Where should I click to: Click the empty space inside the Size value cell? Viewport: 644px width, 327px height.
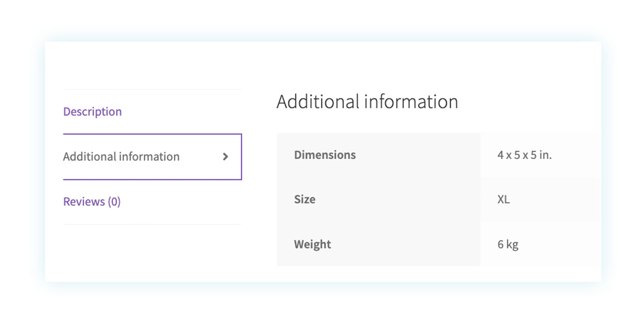click(555, 200)
